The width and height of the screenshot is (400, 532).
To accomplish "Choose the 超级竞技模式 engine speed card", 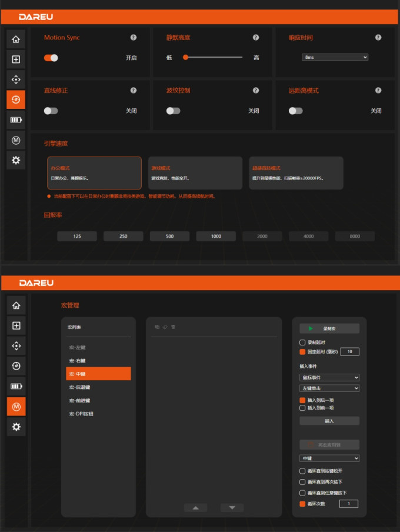I will 296,173.
